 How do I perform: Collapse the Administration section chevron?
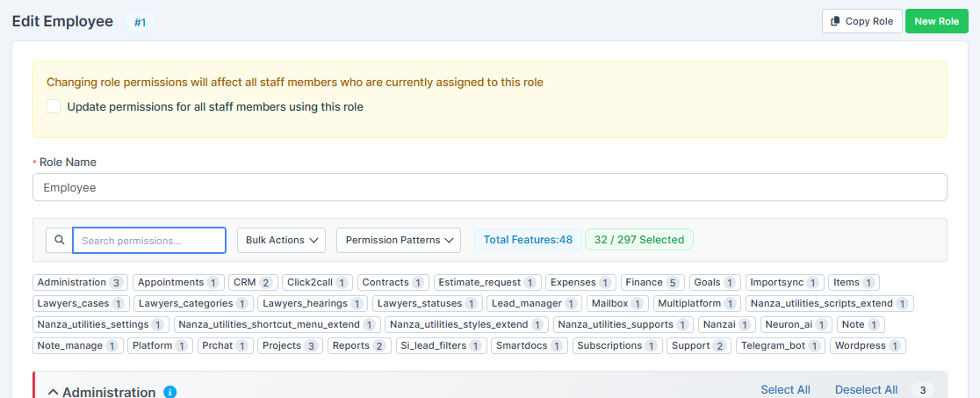[53, 392]
